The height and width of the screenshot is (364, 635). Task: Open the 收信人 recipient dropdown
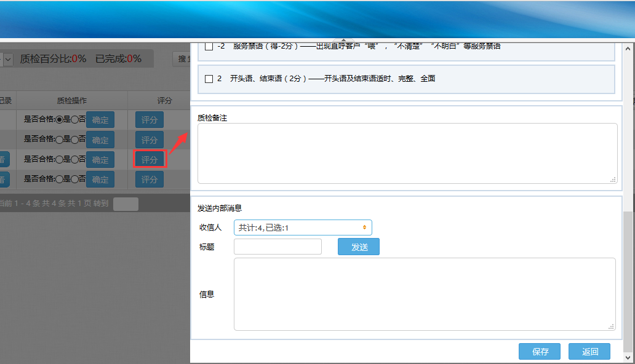[x=302, y=228]
